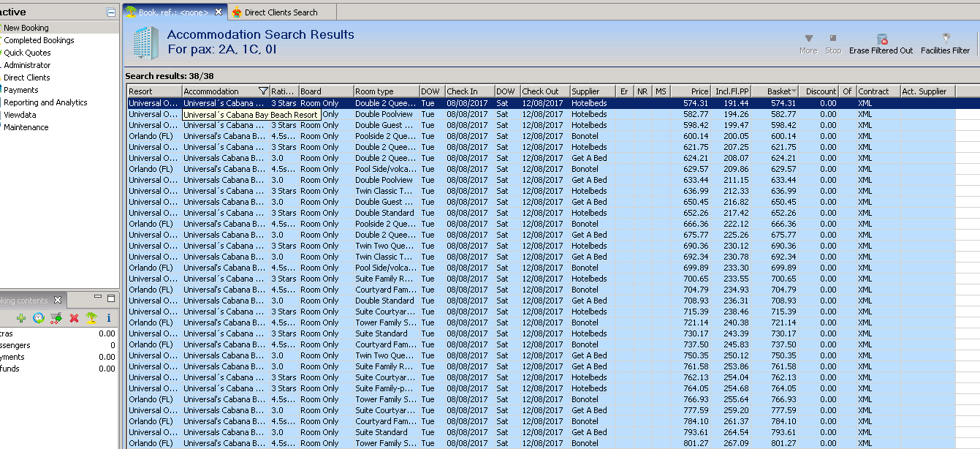The width and height of the screenshot is (980, 449).
Task: Sort by Room type column header
Action: (x=386, y=91)
